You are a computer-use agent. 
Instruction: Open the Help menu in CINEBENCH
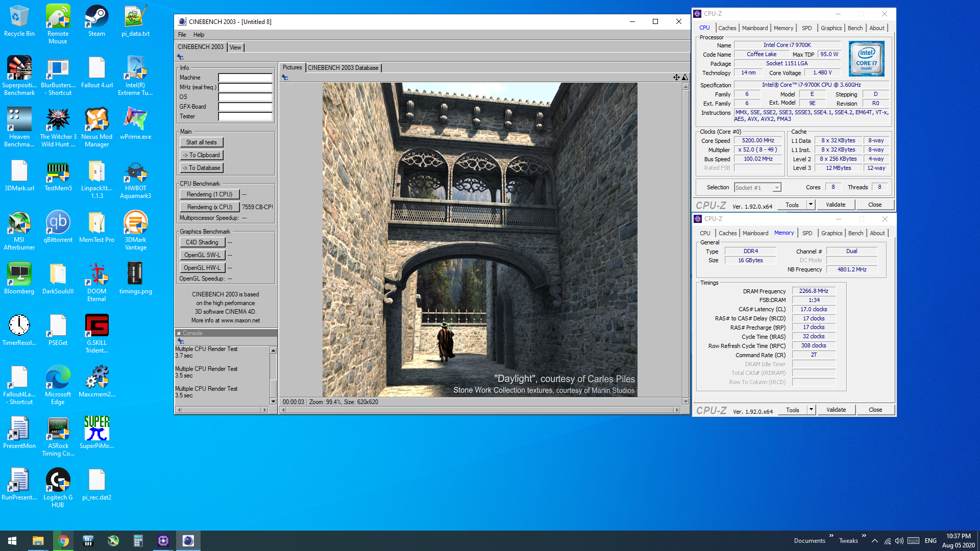point(199,35)
